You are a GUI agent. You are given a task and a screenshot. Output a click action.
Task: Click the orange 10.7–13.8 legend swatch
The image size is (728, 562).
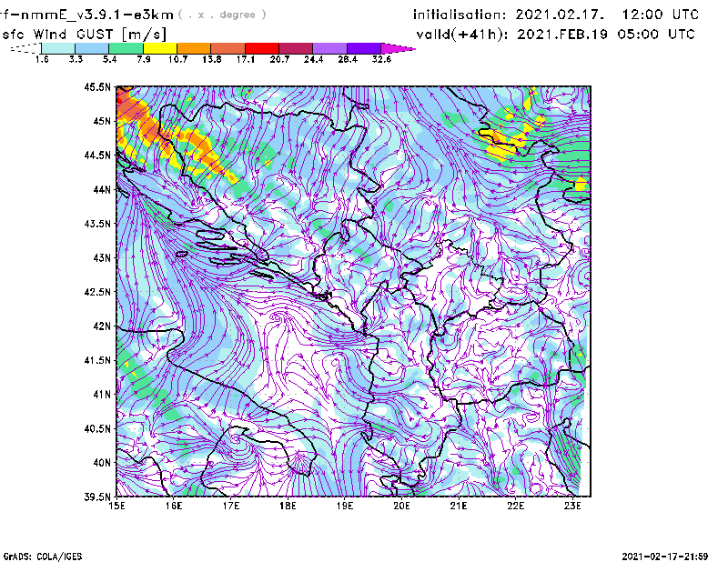point(194,48)
